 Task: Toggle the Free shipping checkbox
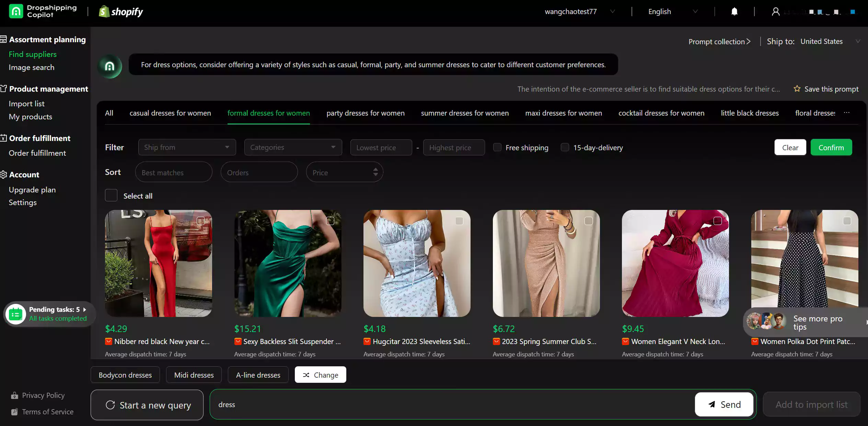497,147
